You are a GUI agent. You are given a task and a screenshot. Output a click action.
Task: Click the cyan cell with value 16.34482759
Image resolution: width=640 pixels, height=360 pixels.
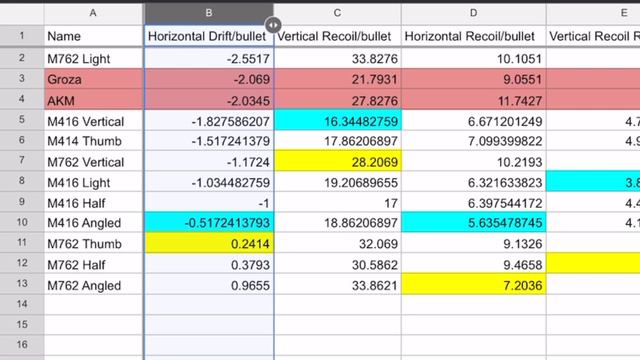point(338,121)
